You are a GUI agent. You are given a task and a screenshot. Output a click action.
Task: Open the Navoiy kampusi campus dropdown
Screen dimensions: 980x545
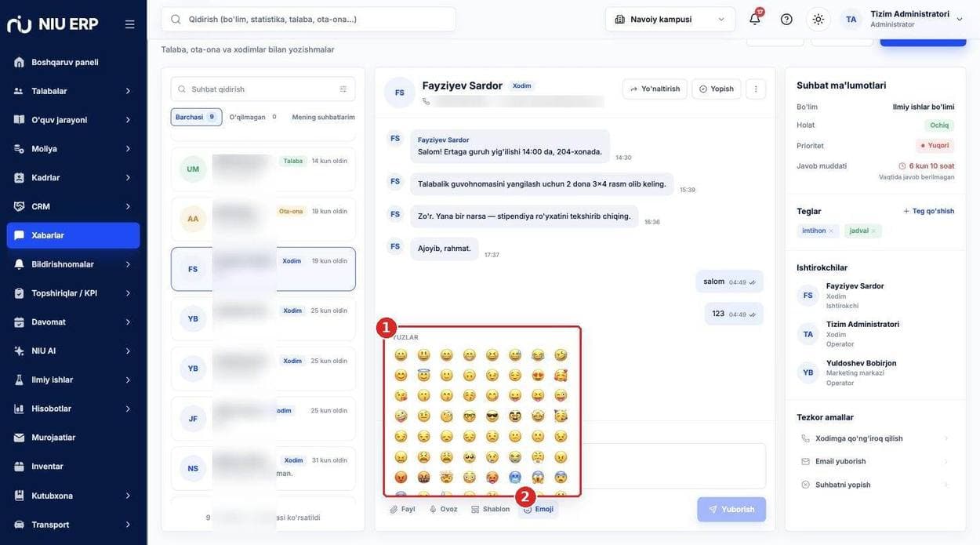pyautogui.click(x=670, y=19)
